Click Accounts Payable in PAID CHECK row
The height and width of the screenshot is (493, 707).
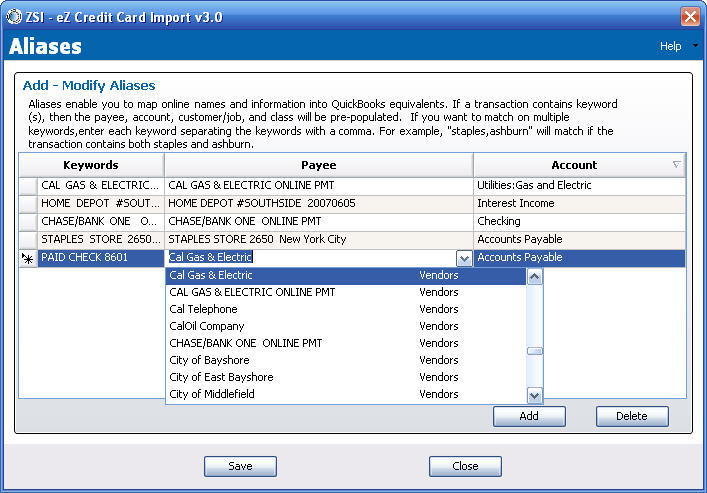click(580, 258)
